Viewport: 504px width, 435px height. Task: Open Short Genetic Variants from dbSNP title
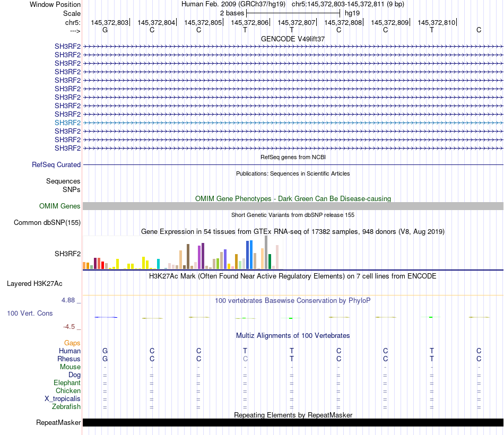[x=293, y=215]
